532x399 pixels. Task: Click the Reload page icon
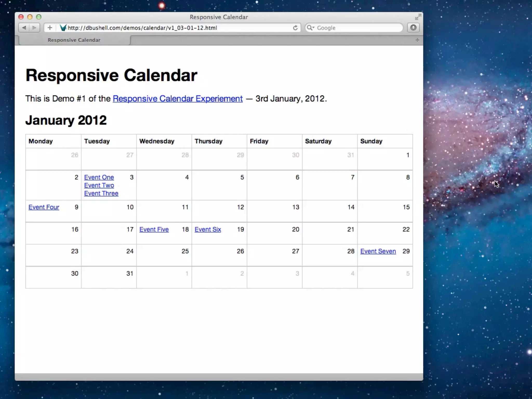point(295,28)
